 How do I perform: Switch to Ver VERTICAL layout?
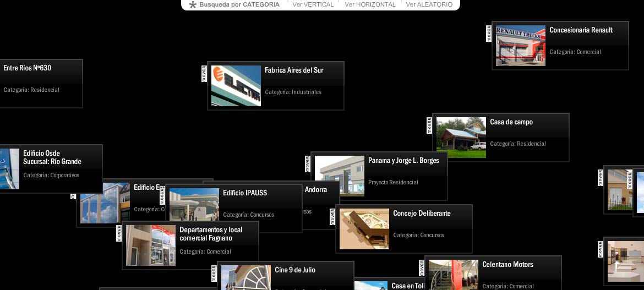coord(313,4)
